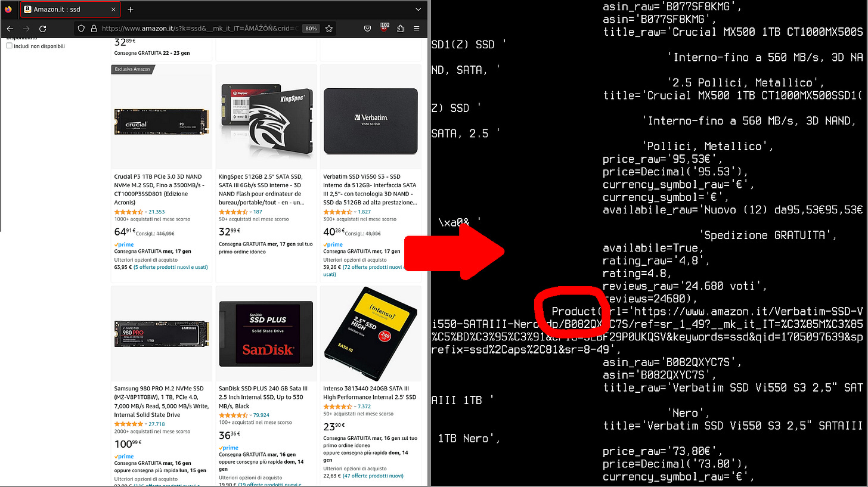Open the uBlock extension showing 102 blocked
The image size is (868, 487).
coord(383,28)
